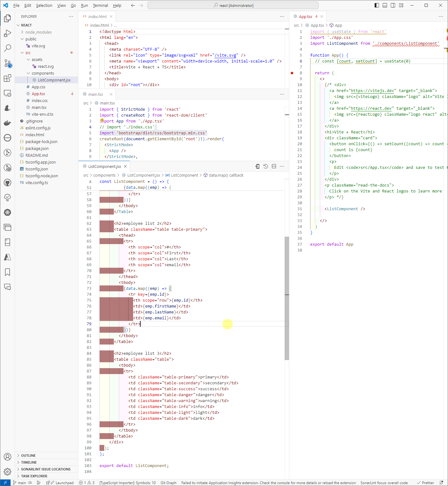Toggle breakpoint on App.tsx line 8
The width and height of the screenshot is (448, 486).
point(292,73)
